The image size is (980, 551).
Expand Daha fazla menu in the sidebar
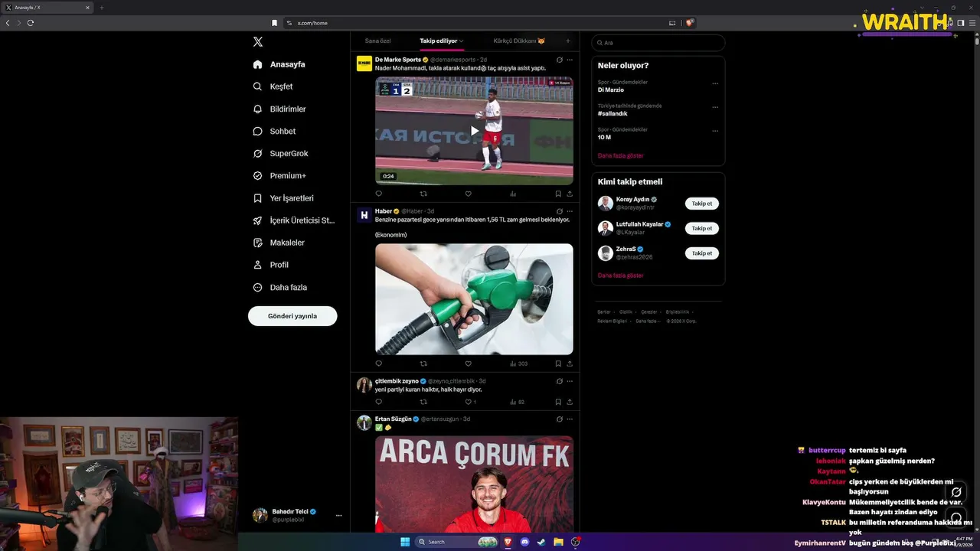pyautogui.click(x=280, y=287)
